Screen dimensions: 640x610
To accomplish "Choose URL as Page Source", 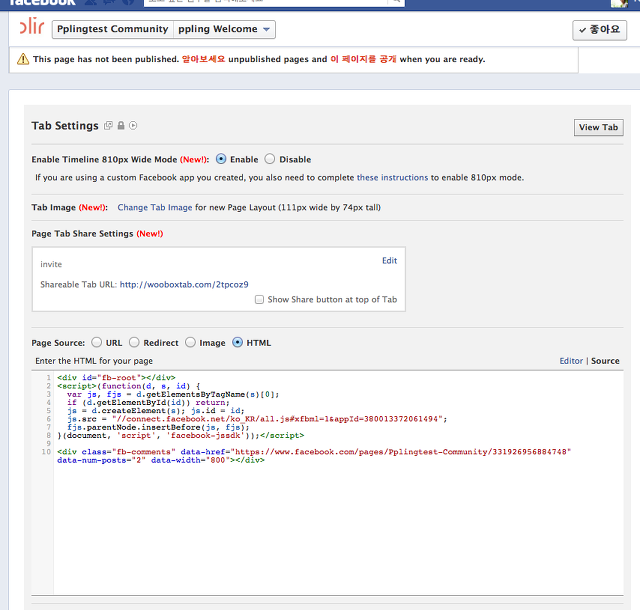I will [x=97, y=342].
